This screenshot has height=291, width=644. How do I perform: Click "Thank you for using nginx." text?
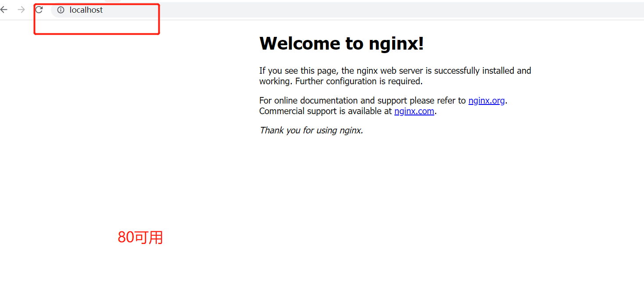point(311,130)
